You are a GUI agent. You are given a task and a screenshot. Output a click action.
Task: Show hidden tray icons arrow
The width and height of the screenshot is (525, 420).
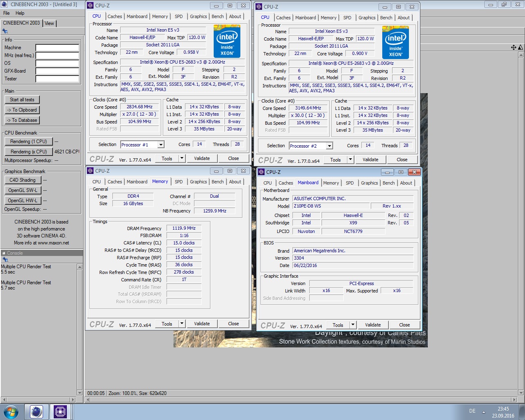point(484,412)
